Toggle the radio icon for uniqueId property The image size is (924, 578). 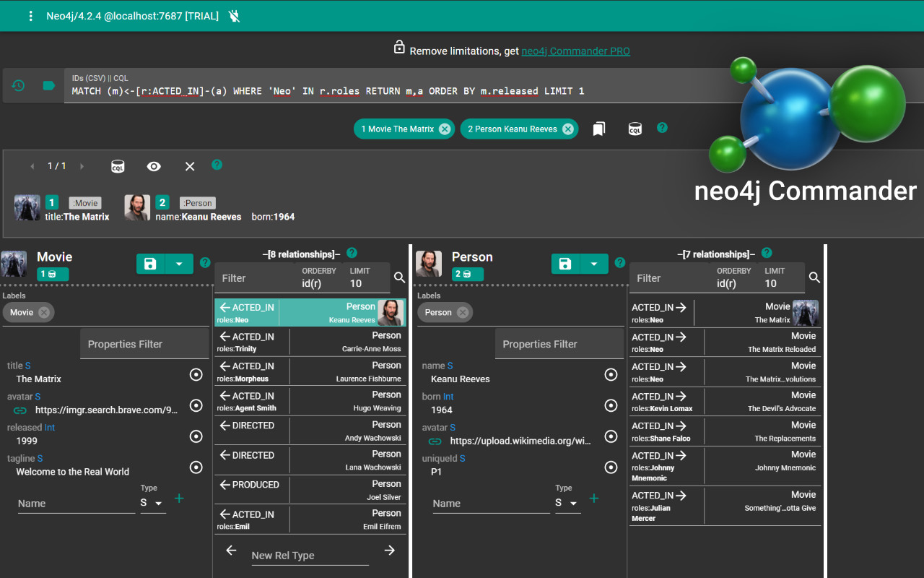[611, 467]
